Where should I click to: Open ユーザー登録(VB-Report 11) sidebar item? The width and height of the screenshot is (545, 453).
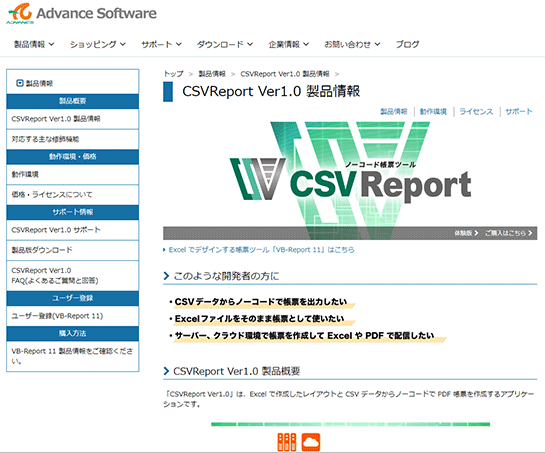(x=73, y=316)
